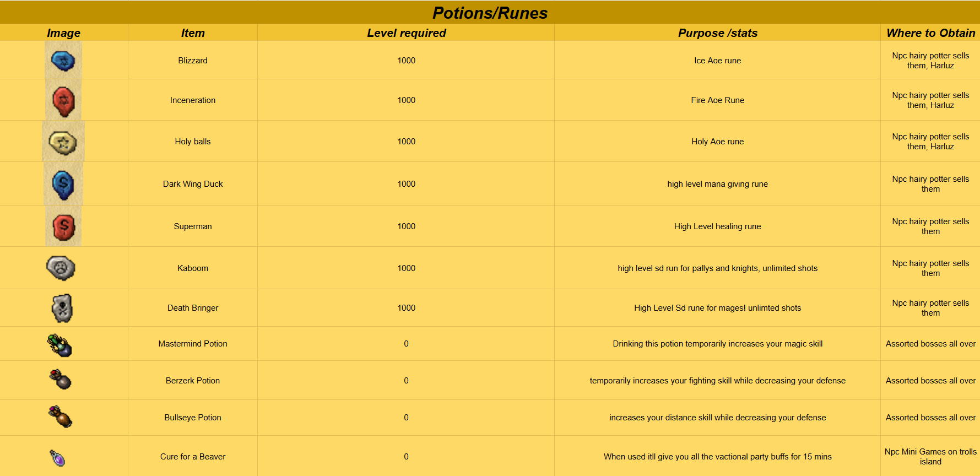
Task: Click the Item column header
Action: [193, 33]
